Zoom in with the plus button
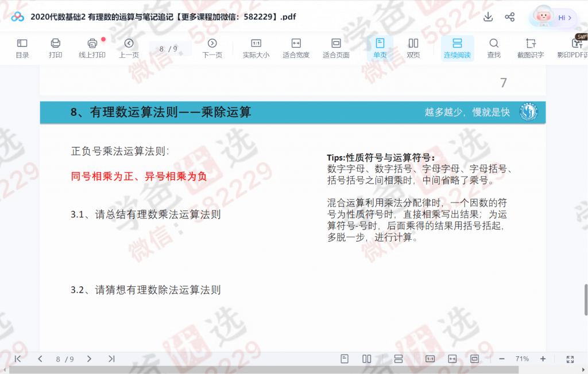Image resolution: width=588 pixels, height=374 pixels. point(543,359)
